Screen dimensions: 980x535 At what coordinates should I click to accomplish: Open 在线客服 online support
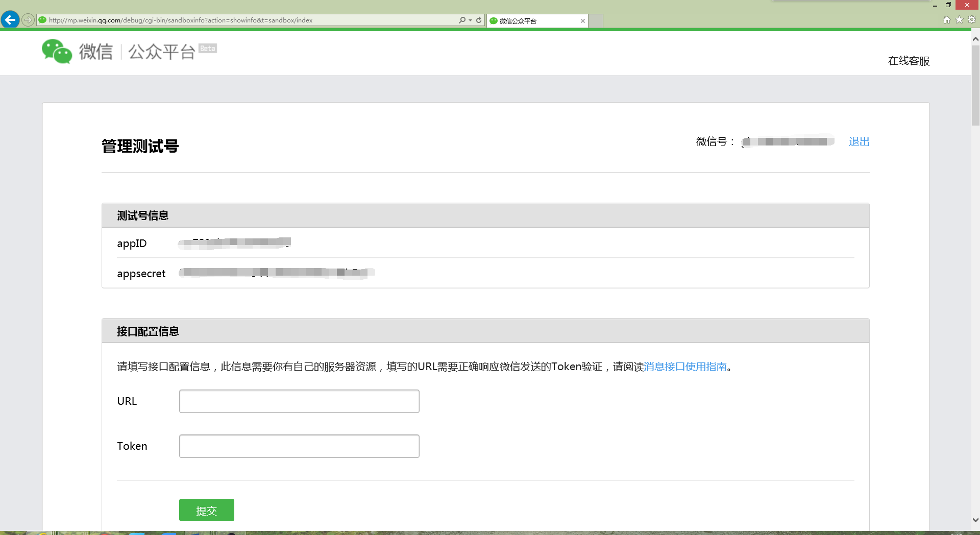909,61
